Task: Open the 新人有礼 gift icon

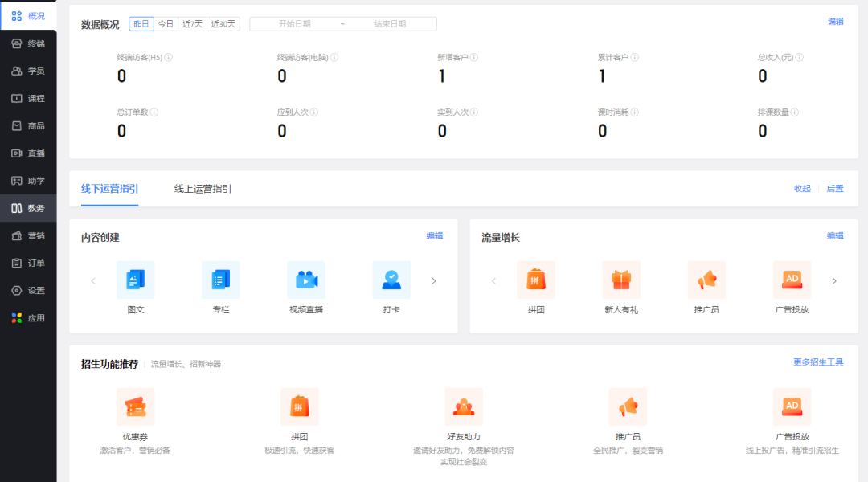Action: (621, 280)
